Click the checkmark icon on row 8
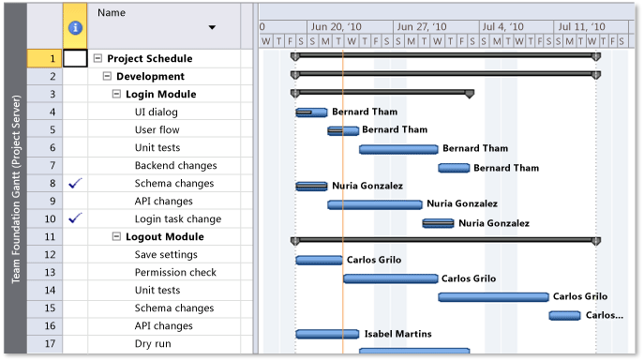 tap(76, 183)
